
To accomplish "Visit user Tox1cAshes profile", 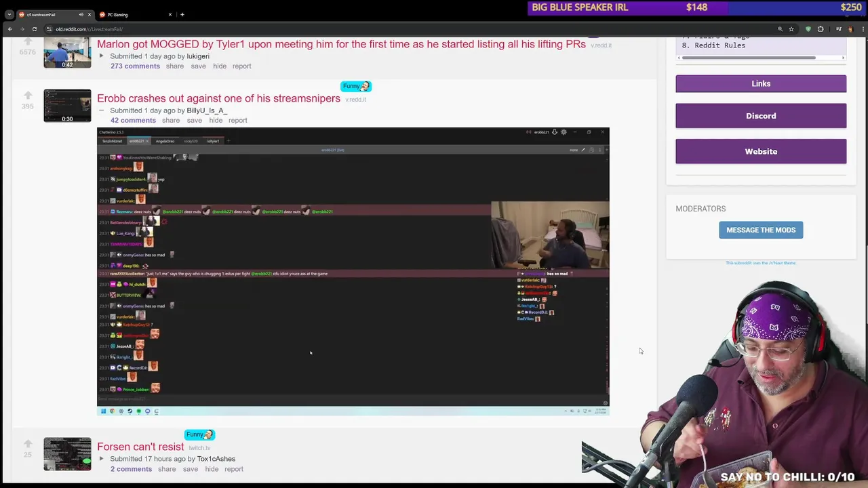I will [x=216, y=459].
